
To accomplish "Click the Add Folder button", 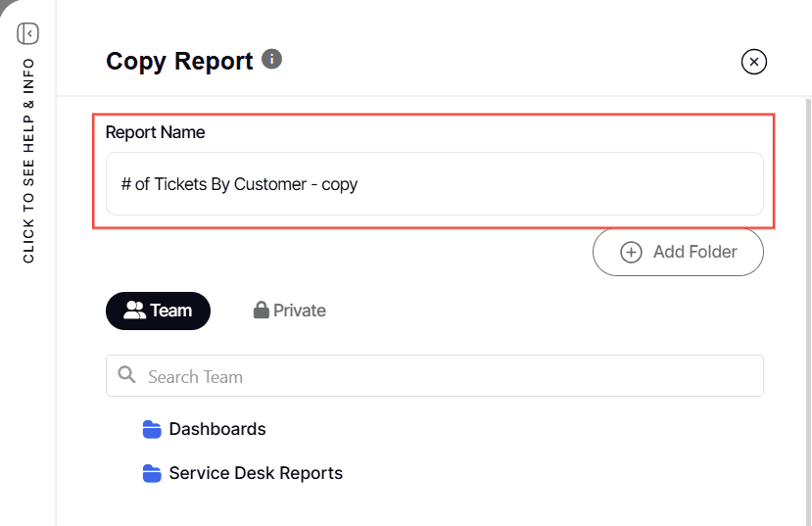I will point(678,252).
